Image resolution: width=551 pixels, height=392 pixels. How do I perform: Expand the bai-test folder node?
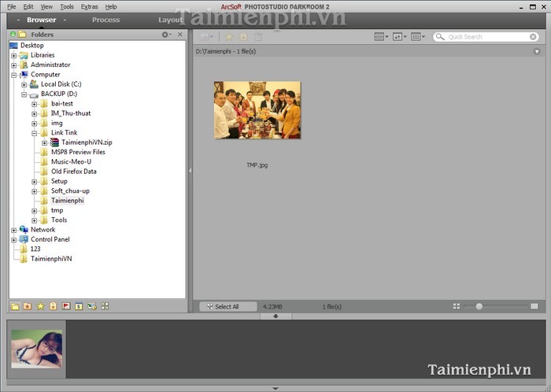[x=34, y=104]
